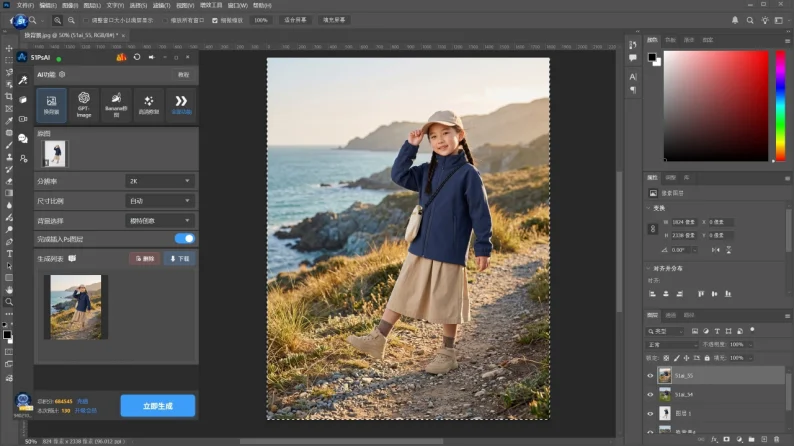Toggle lock all layer padlock icon
This screenshot has height=447, width=794.
[707, 358]
